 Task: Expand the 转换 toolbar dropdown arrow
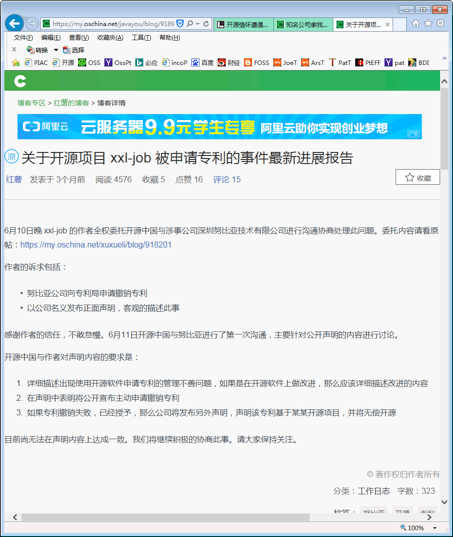[x=56, y=50]
